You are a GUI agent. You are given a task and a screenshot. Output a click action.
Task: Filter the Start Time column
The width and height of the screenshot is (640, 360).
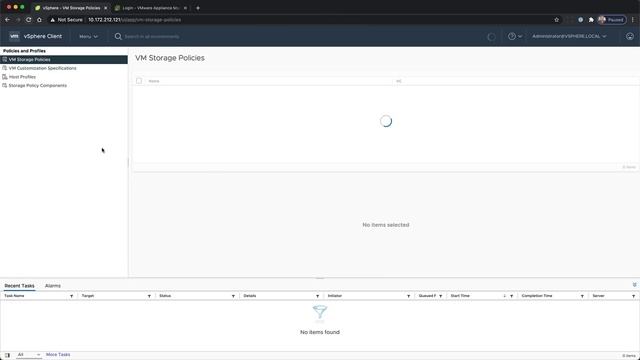coord(511,296)
